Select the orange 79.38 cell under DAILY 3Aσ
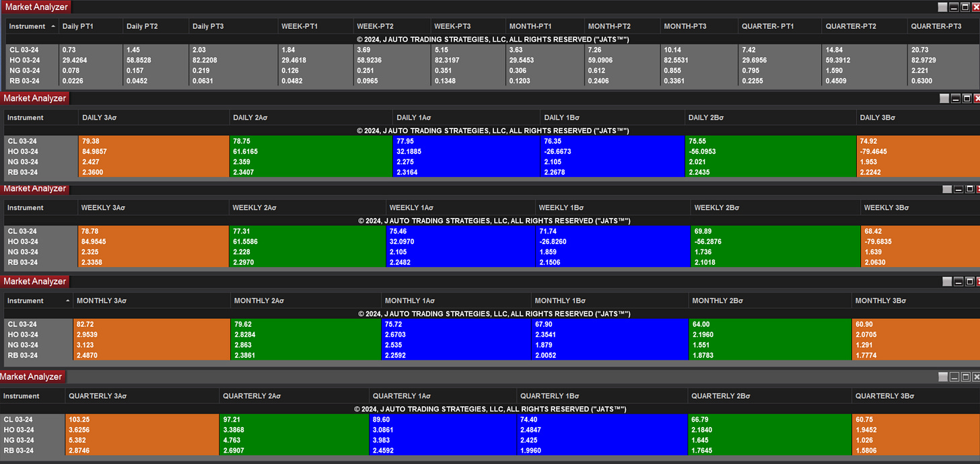Viewport: 980px width, 464px height. click(154, 141)
